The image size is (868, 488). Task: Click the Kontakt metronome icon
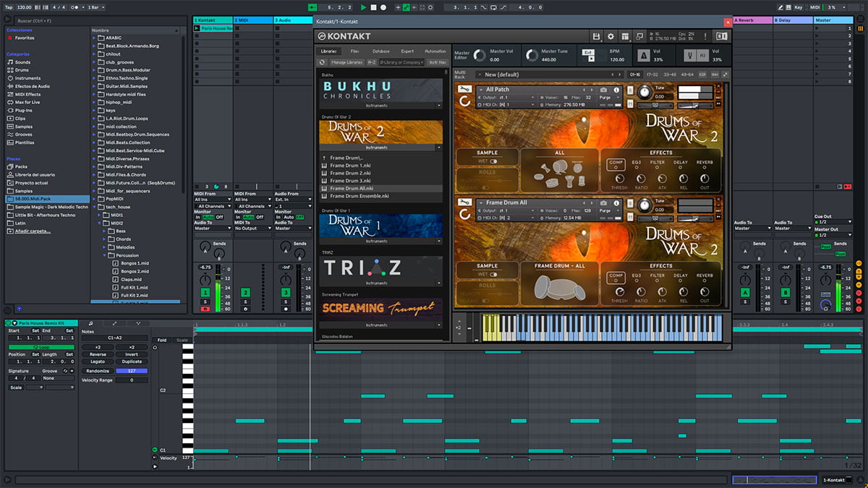point(644,55)
